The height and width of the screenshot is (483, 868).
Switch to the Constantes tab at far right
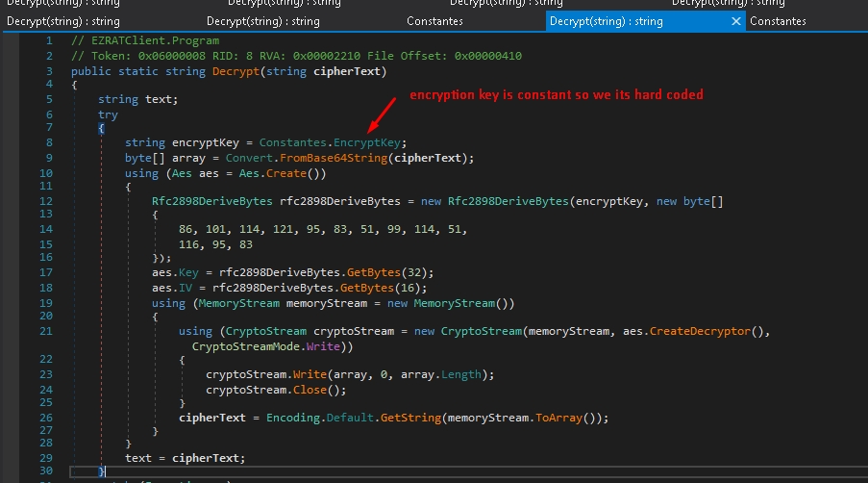pyautogui.click(x=778, y=21)
